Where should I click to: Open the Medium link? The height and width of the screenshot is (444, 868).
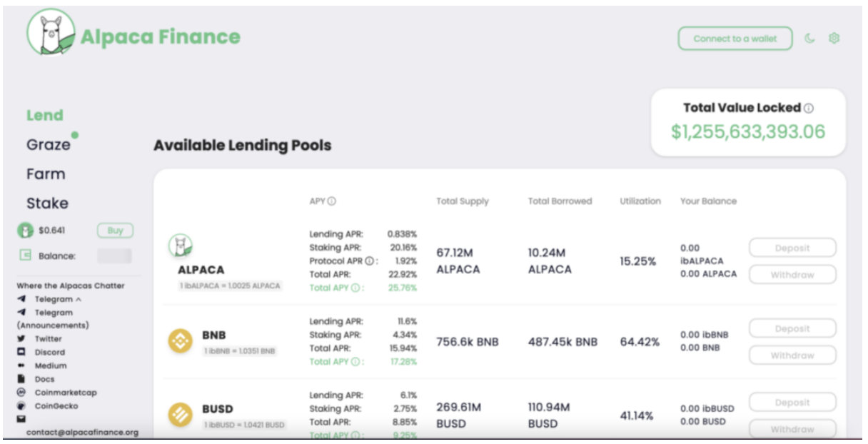(51, 365)
